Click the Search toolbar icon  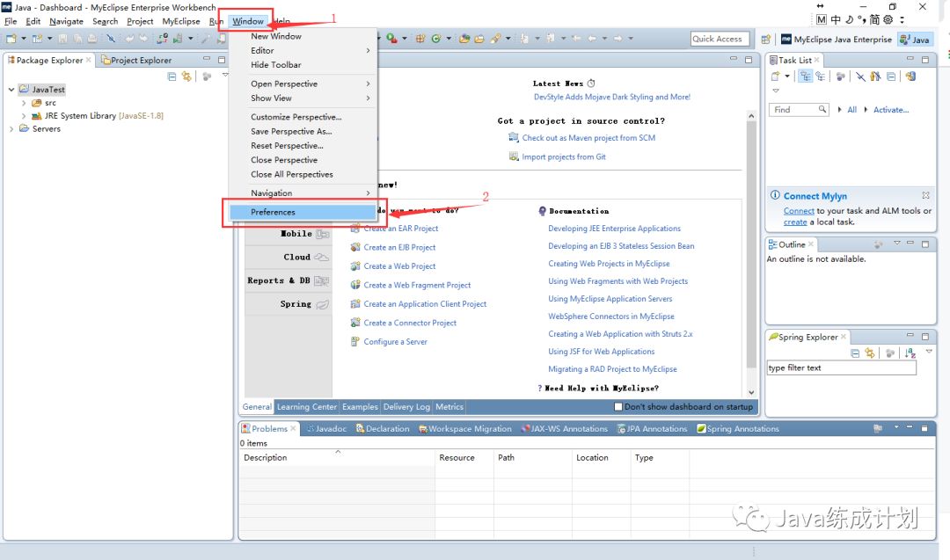[495, 39]
